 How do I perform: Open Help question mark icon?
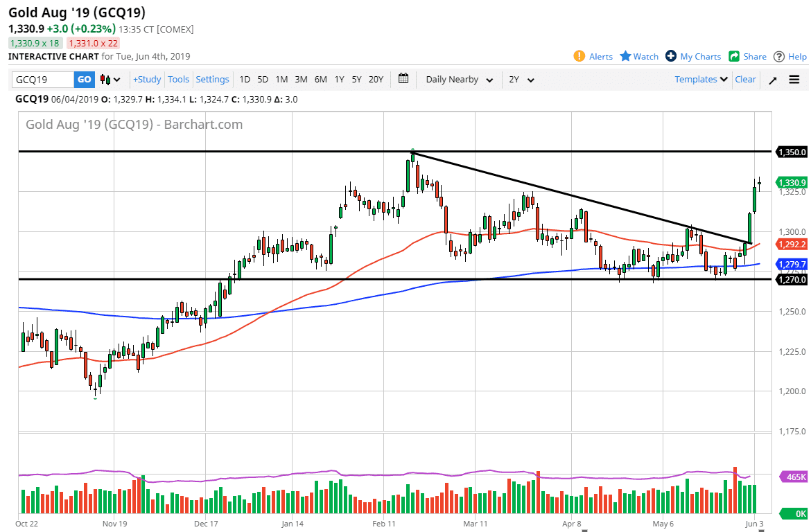coord(779,56)
